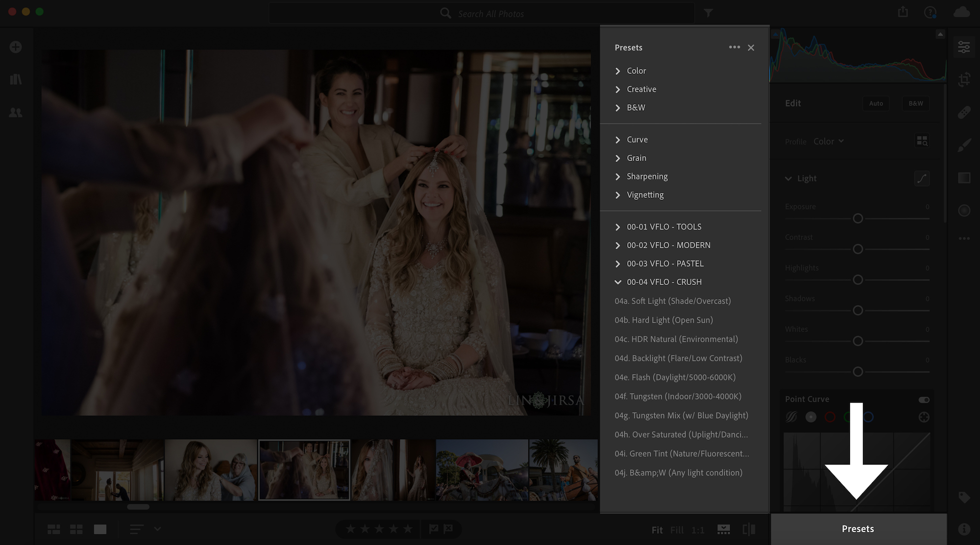The width and height of the screenshot is (980, 545).
Task: Select the Healing Brush tool
Action: tap(964, 112)
